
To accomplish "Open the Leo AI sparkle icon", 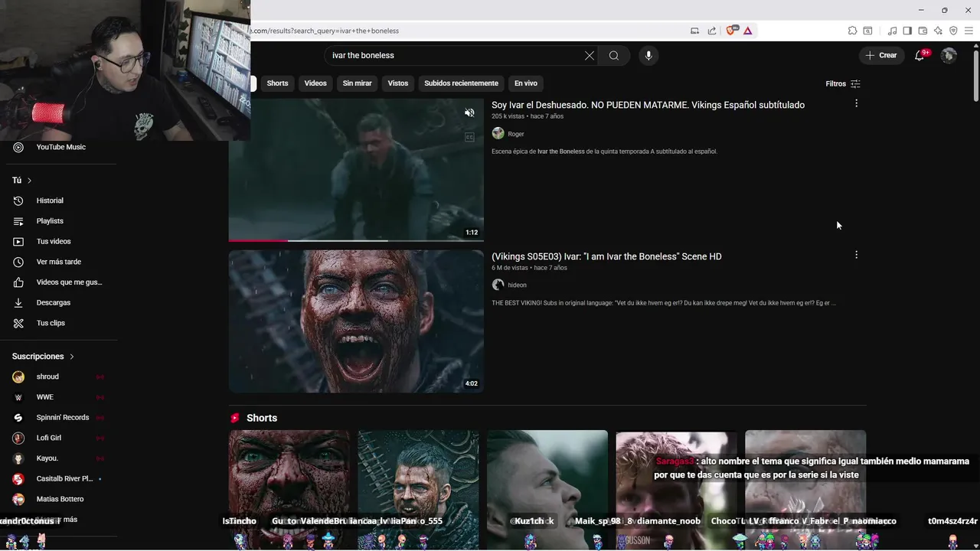I will [x=938, y=31].
